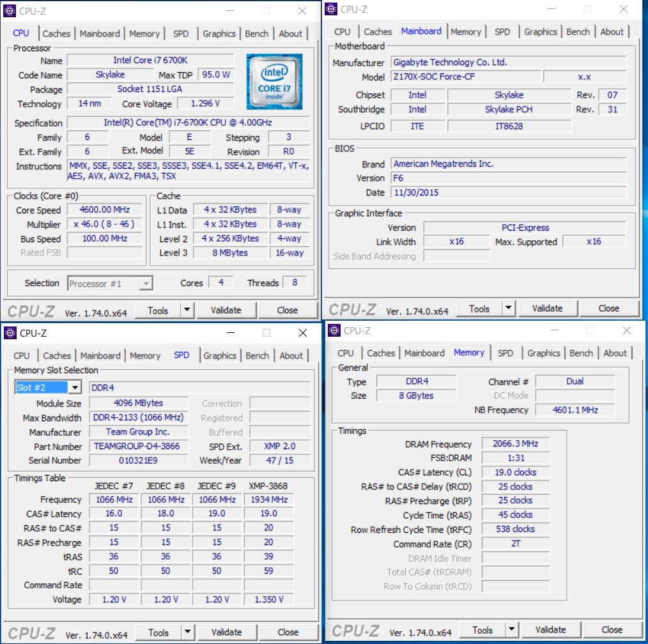
Task: Open Graphics tab in the CPU window
Action: click(x=219, y=34)
